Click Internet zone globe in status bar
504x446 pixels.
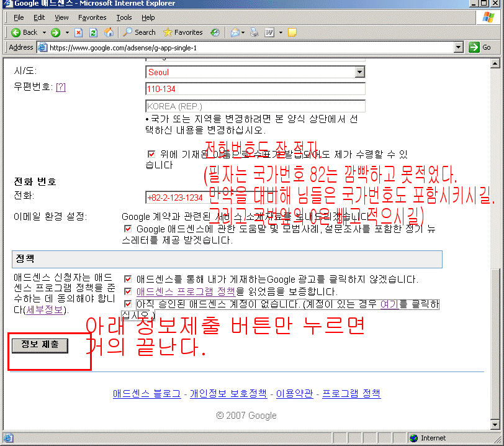413,438
